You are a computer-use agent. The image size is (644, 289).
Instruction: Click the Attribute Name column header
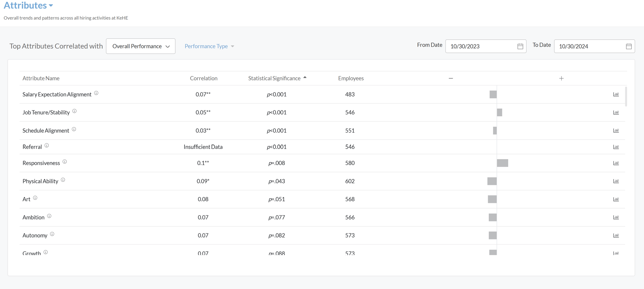coord(41,78)
